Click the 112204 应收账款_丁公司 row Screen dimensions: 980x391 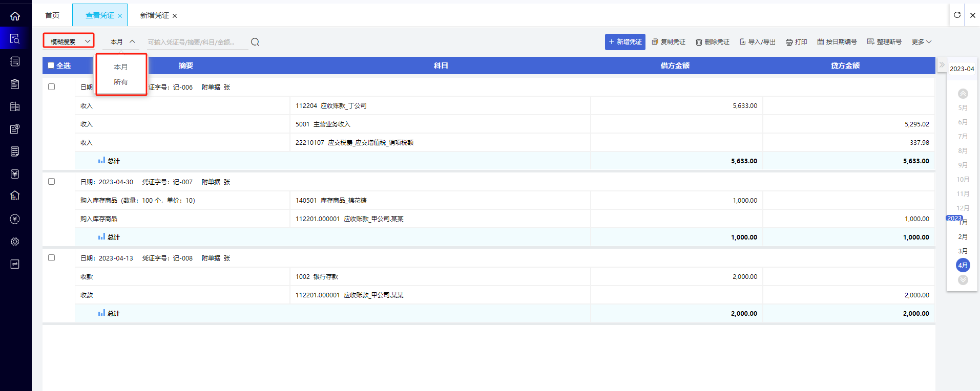(x=505, y=106)
